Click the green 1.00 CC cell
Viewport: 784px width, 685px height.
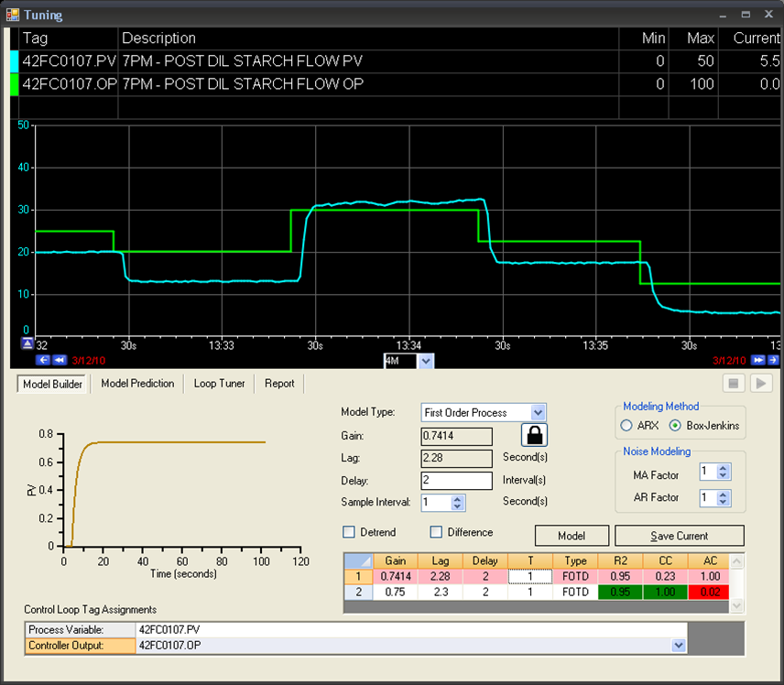coord(665,592)
